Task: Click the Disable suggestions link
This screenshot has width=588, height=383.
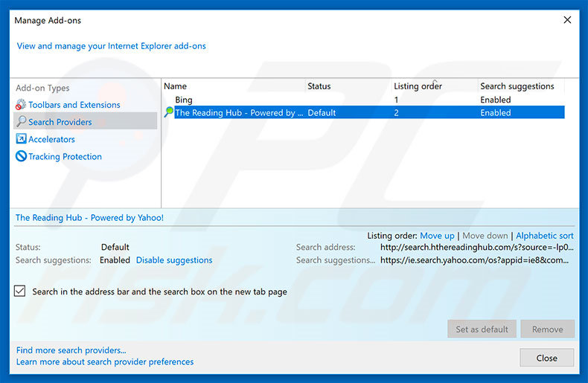Action: point(174,260)
